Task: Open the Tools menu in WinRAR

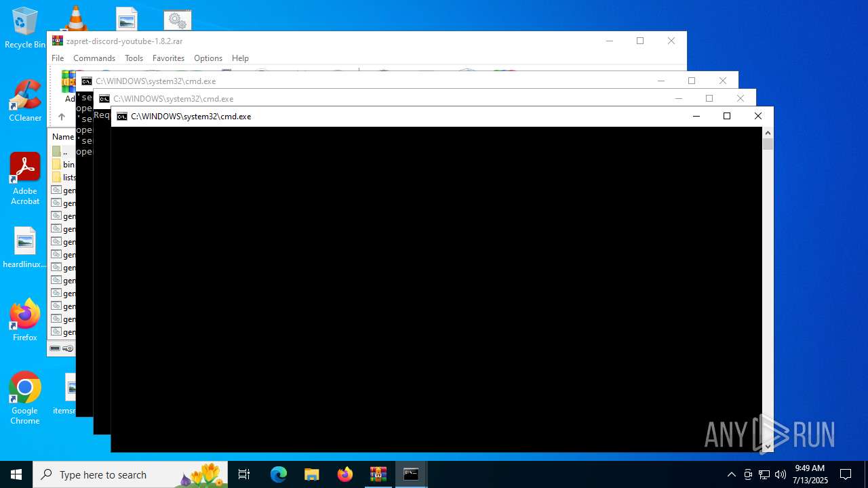Action: (134, 58)
